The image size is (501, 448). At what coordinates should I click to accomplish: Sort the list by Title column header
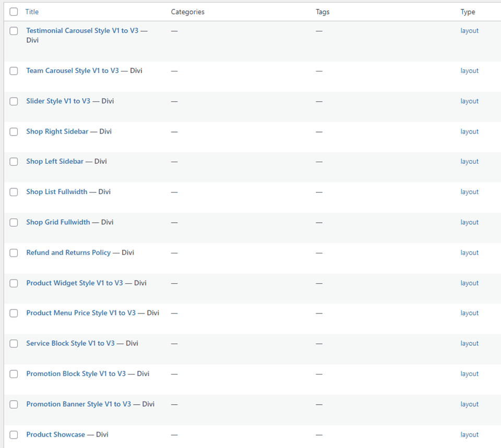[x=32, y=12]
